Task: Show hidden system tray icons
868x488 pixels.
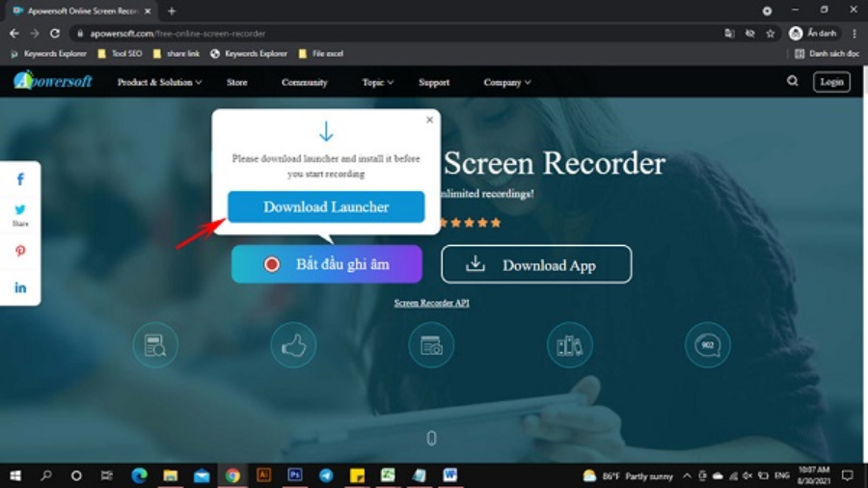Action: [x=687, y=475]
